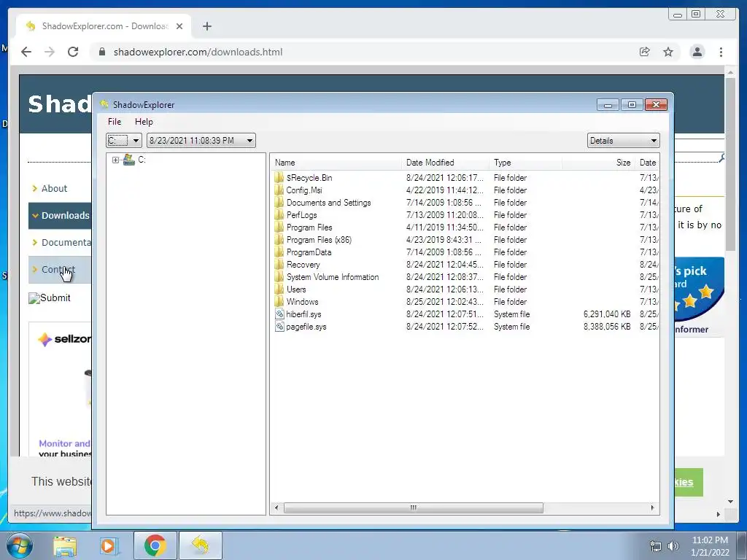
Task: Sort by Name column header
Action: [x=336, y=163]
